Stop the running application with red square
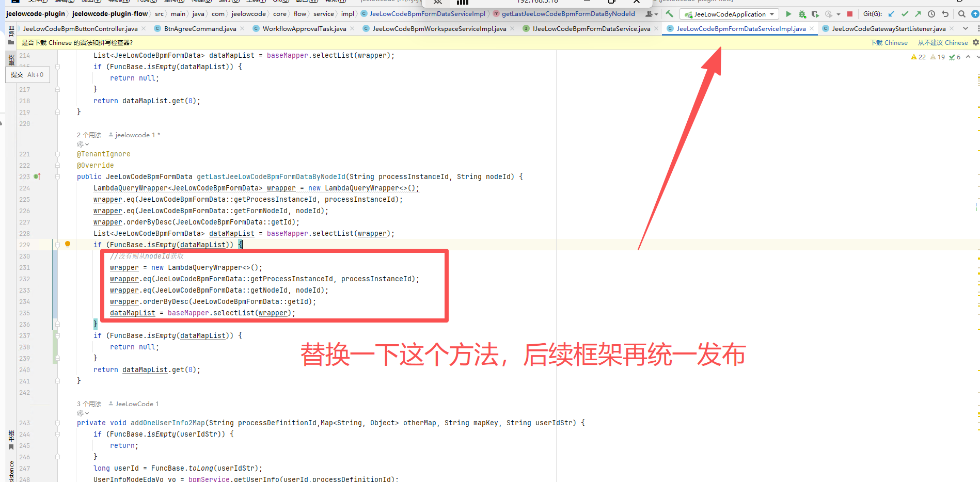The image size is (980, 482). tap(850, 14)
